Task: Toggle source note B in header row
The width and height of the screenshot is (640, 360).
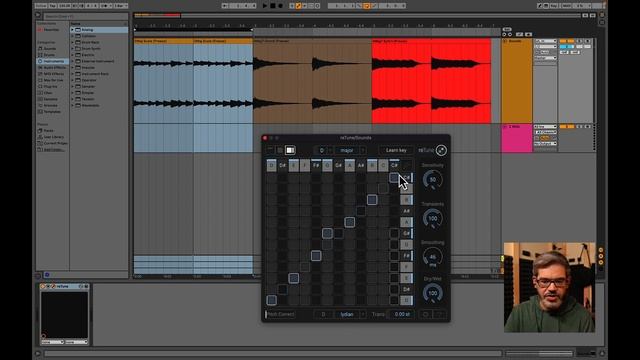Action: tap(372, 165)
